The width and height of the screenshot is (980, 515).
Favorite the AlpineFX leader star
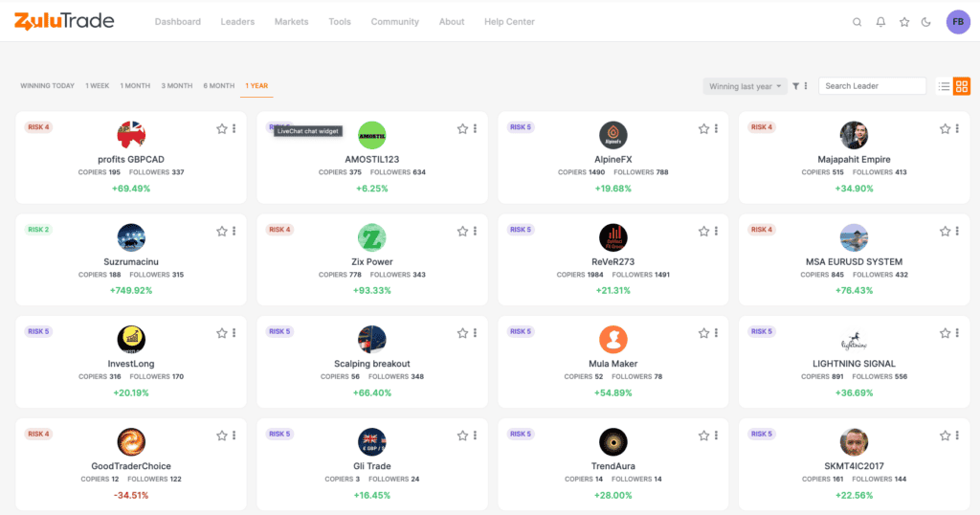click(703, 128)
